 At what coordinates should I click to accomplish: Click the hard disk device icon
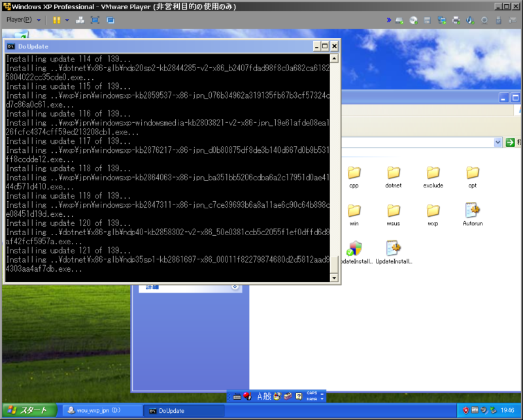pyautogui.click(x=399, y=21)
